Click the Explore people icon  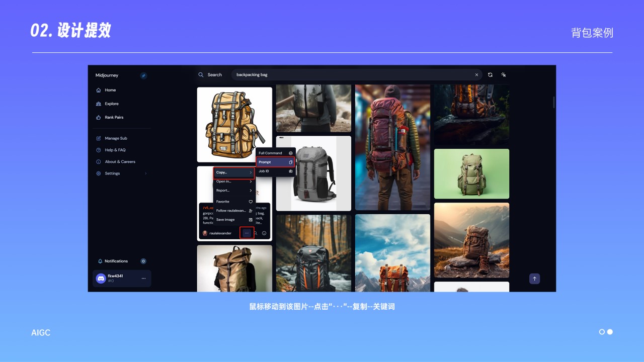(99, 104)
